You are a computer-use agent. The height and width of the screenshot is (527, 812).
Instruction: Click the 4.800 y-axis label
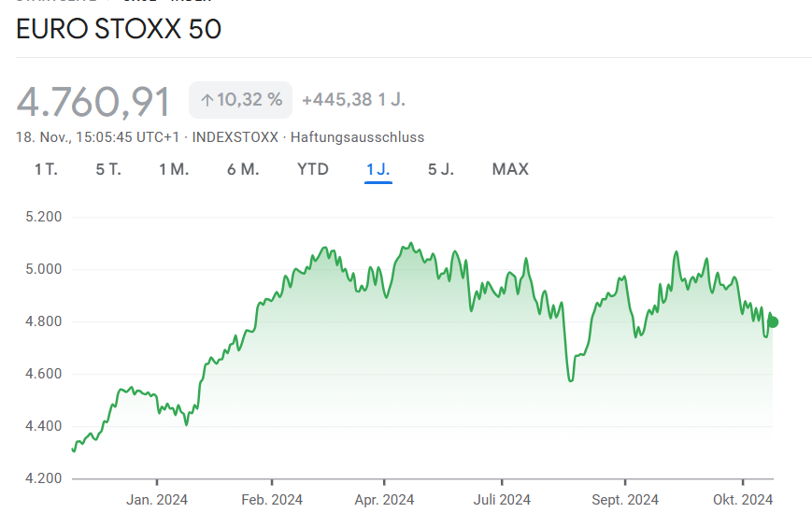pos(44,320)
